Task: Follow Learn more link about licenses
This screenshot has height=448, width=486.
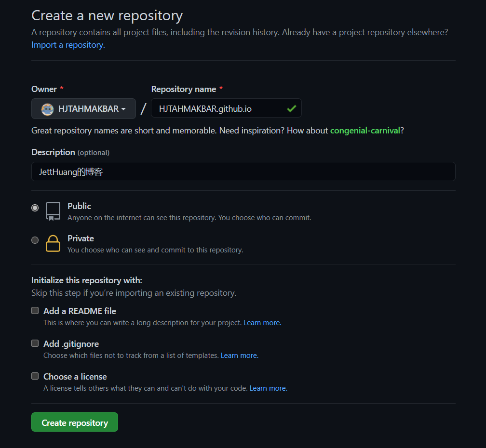Action: pos(268,388)
